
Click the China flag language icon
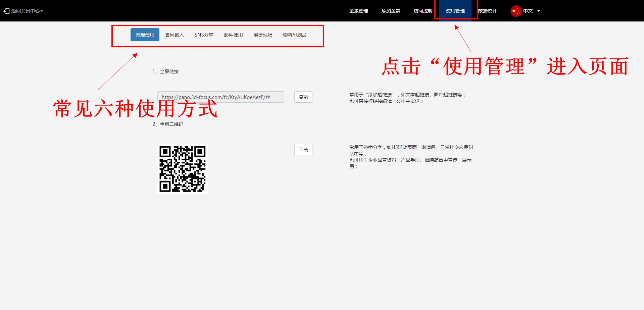pos(515,11)
